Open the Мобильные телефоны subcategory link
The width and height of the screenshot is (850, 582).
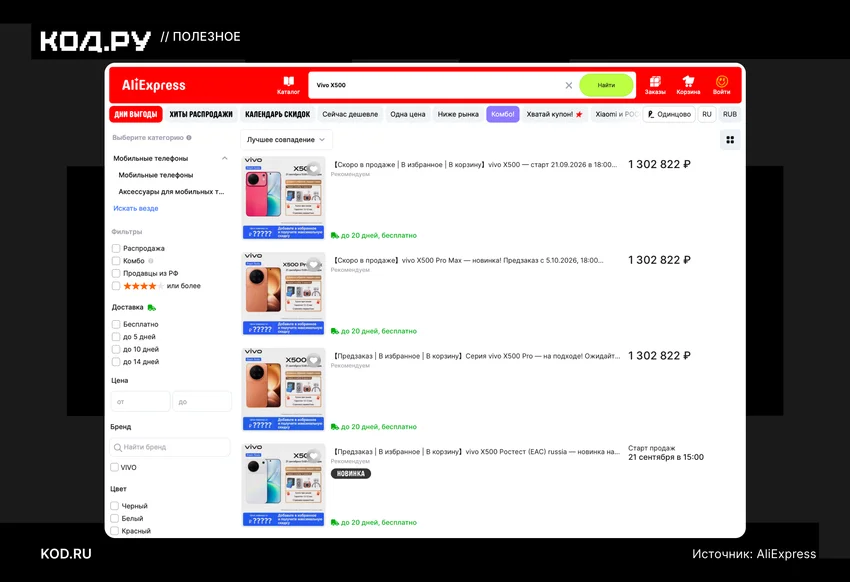[x=156, y=175]
